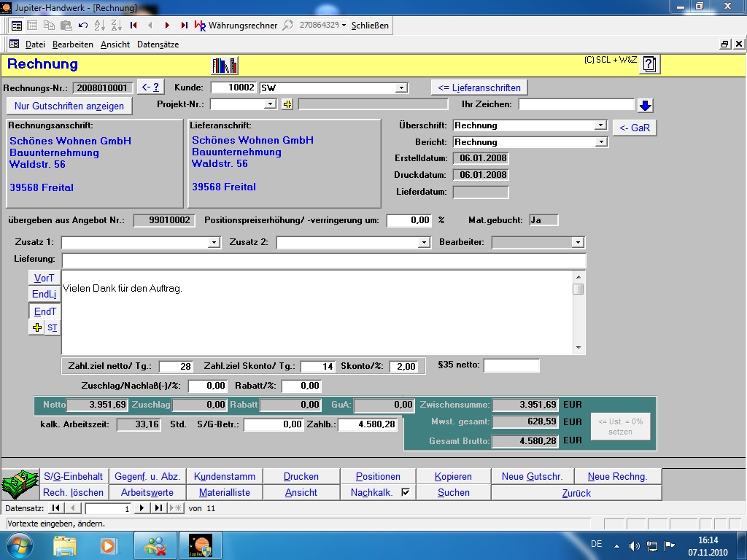The height and width of the screenshot is (560, 747).
Task: Expand the Zusatz 1 dropdown
Action: click(x=214, y=242)
